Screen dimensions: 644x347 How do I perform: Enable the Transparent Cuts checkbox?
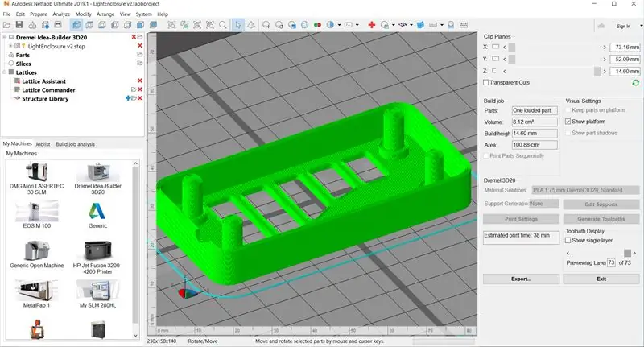[486, 83]
